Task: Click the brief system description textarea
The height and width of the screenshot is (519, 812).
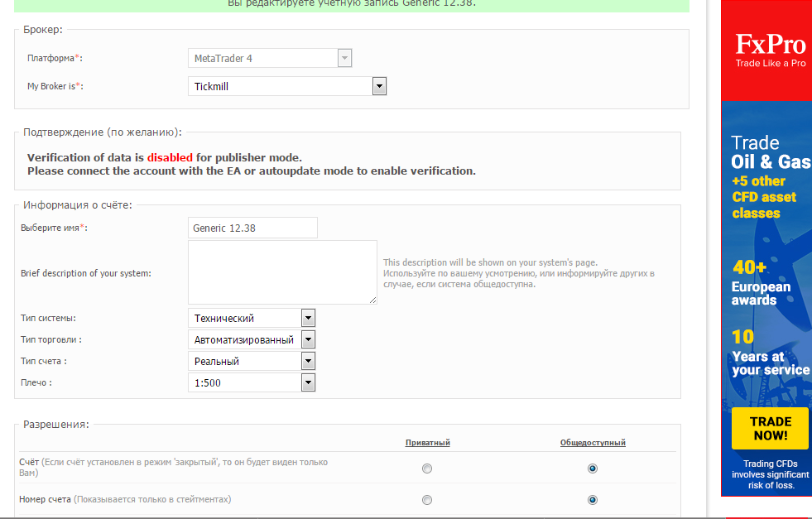Action: [282, 272]
